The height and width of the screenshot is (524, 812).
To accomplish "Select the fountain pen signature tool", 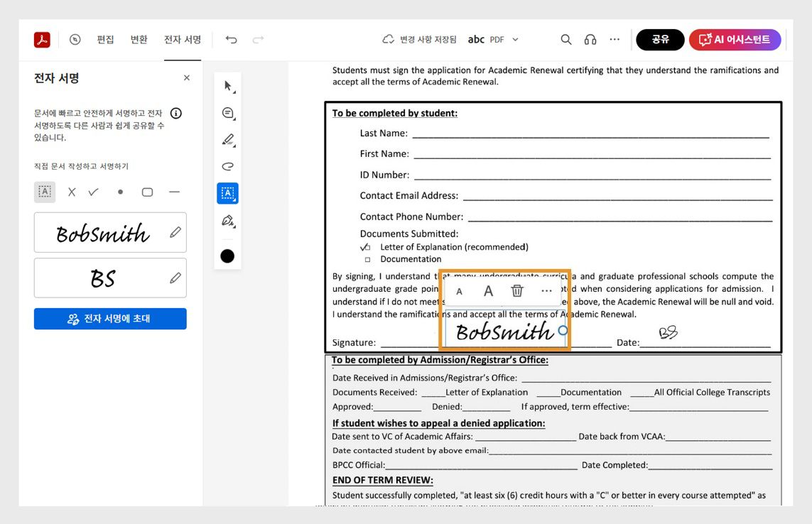I will point(228,221).
